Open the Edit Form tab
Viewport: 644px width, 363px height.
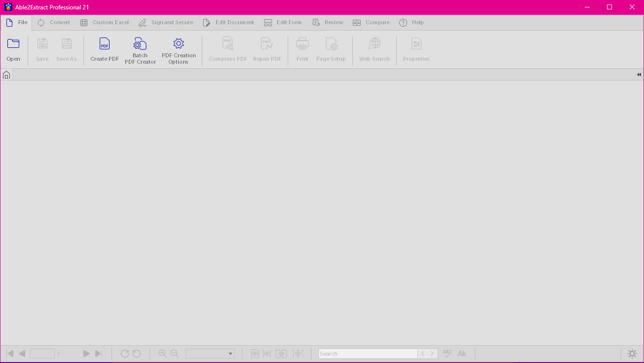(x=283, y=23)
